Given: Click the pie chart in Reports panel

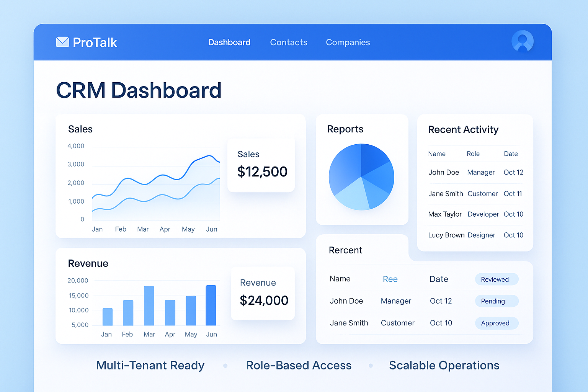Looking at the screenshot, I should coord(361,176).
